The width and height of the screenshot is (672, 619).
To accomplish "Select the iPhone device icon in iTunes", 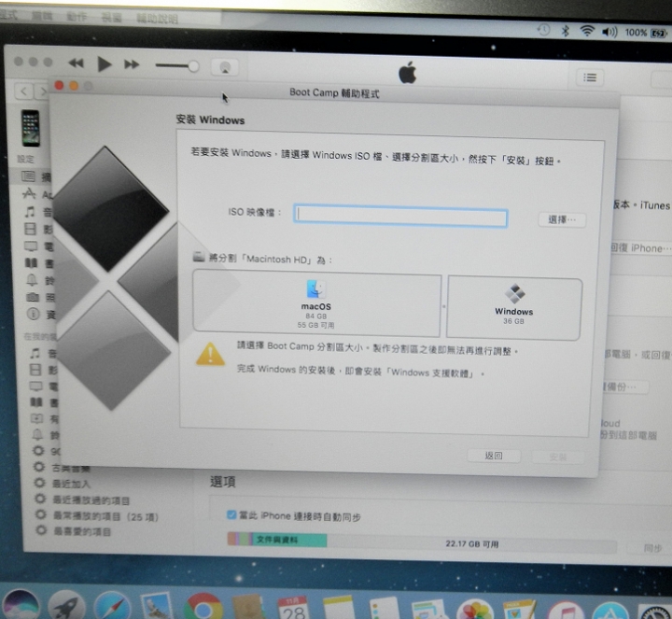I will coord(31,128).
